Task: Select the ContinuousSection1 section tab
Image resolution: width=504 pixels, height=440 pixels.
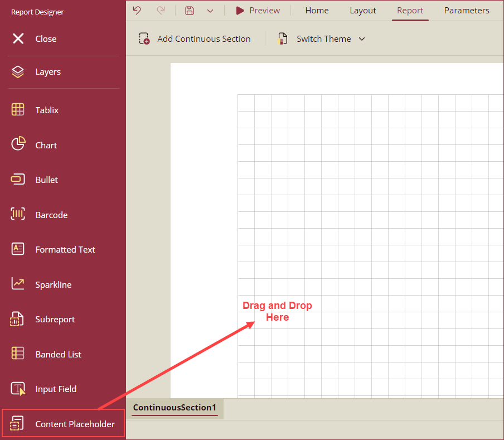Action: coord(175,408)
